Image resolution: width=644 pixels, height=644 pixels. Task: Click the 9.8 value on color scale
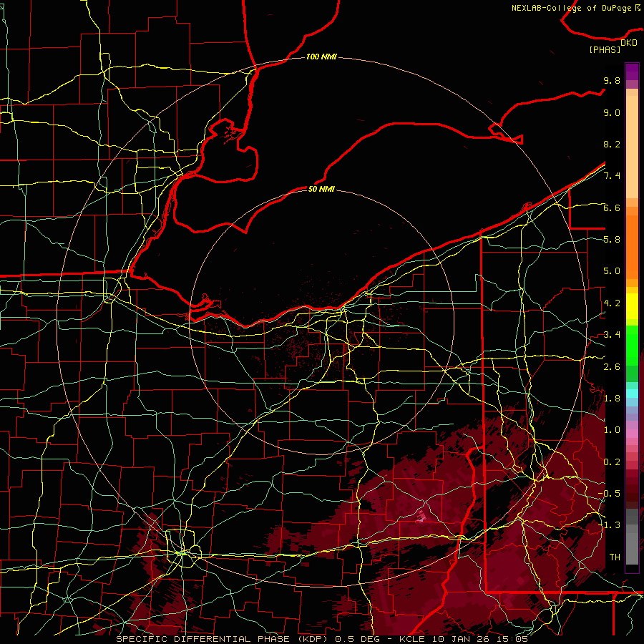coord(612,80)
